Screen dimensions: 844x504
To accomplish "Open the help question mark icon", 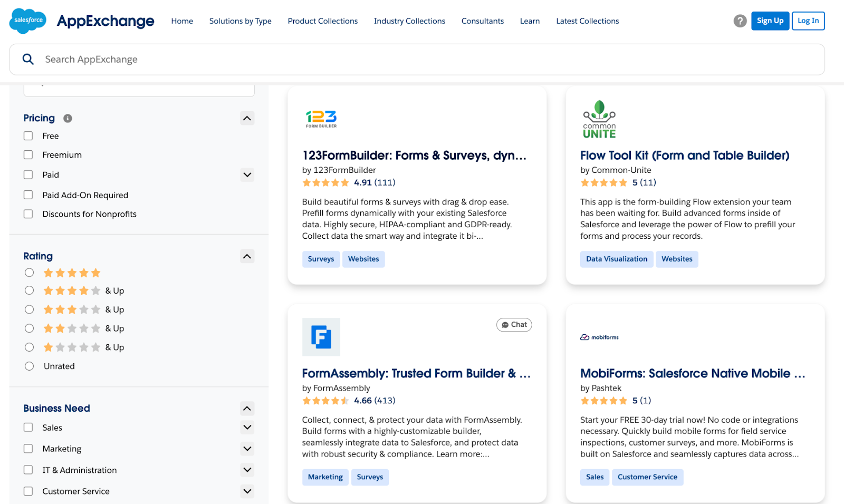I will [x=740, y=21].
